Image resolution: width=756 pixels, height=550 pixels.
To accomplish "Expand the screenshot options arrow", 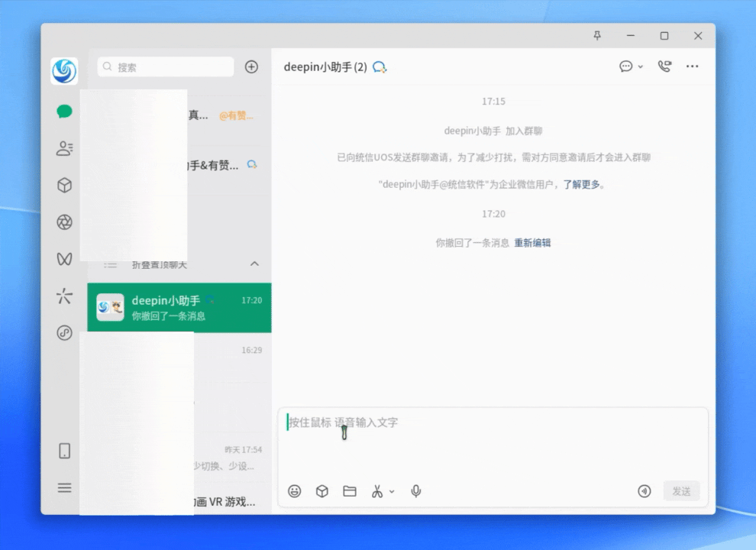I will tap(392, 492).
